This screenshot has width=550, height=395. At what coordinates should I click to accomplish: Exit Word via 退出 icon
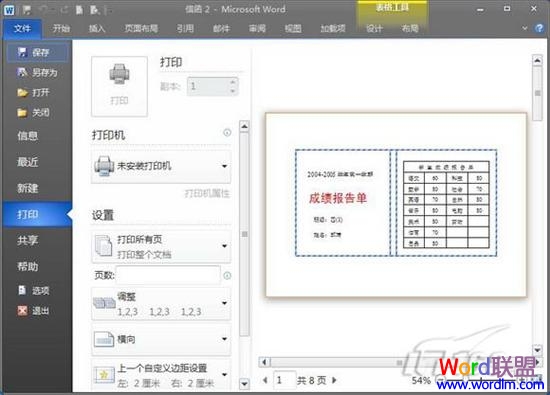click(x=22, y=310)
